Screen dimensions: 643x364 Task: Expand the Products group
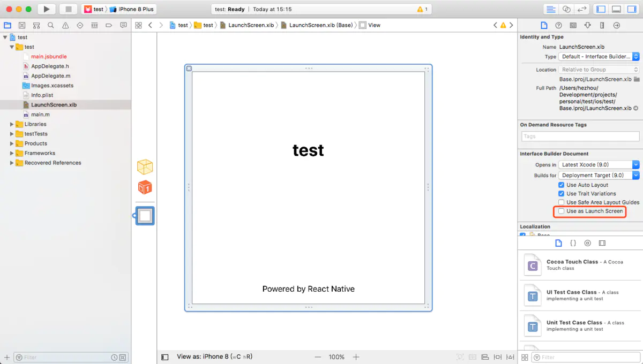(x=12, y=143)
